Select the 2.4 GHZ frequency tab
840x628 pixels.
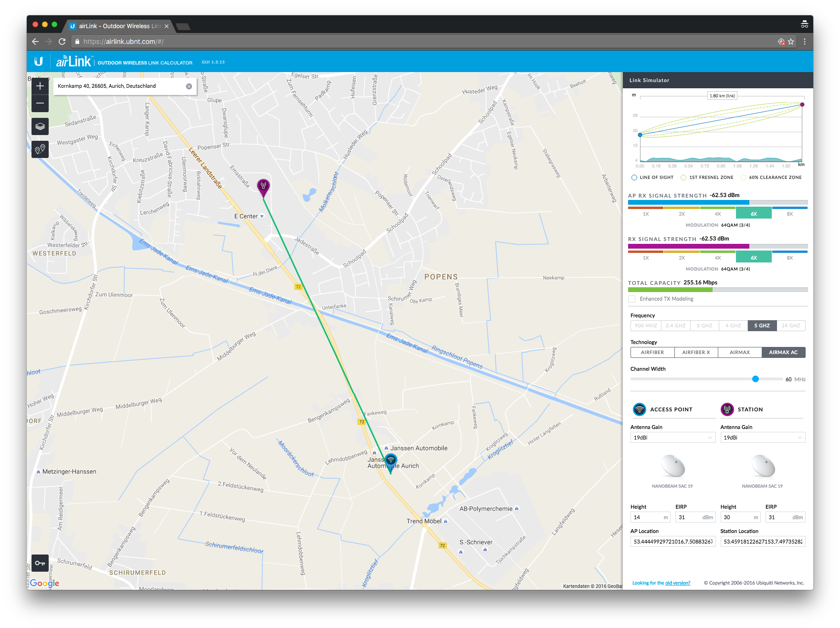point(675,325)
